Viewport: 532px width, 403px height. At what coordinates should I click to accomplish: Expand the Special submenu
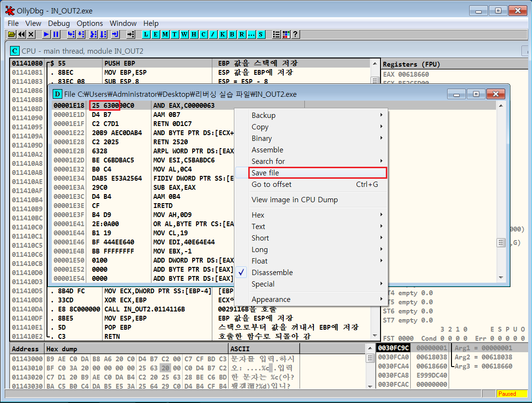click(311, 284)
